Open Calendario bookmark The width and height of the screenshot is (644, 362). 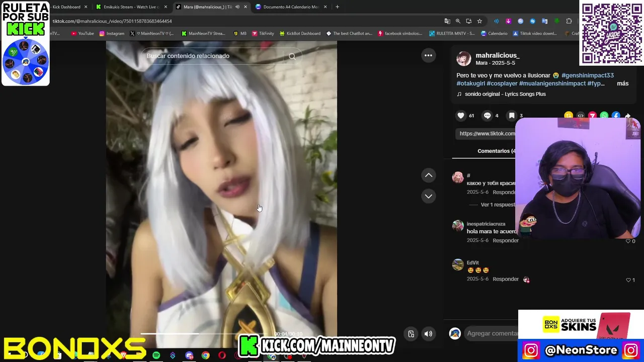point(494,34)
